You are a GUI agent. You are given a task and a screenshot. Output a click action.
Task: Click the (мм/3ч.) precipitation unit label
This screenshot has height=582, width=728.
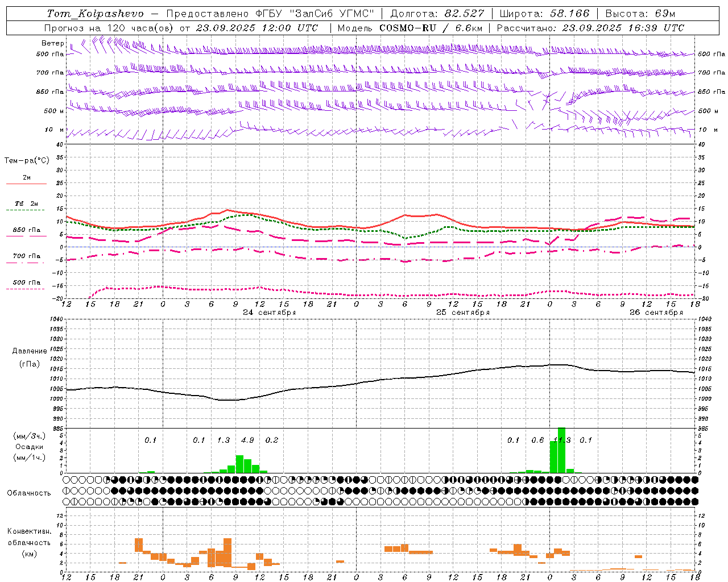pos(30,436)
